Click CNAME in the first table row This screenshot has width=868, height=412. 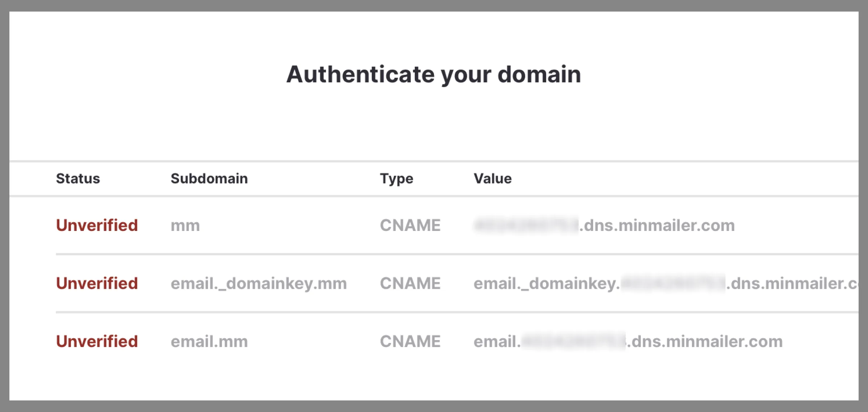409,225
